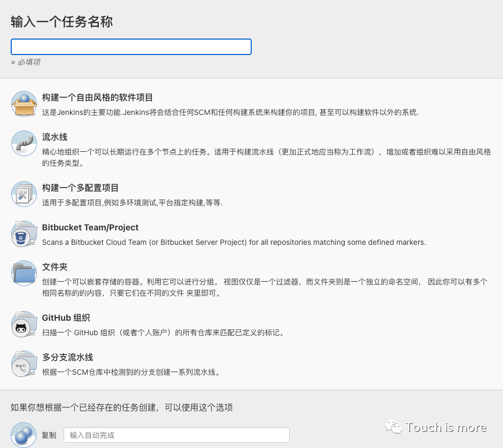Click the description 适用于多配置项目
503x448 pixels.
tap(132, 203)
